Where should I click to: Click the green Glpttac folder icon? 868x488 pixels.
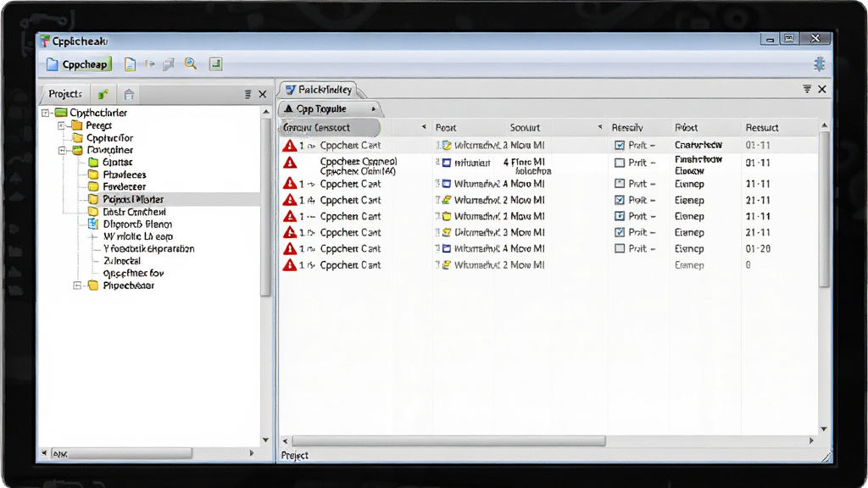(93, 162)
